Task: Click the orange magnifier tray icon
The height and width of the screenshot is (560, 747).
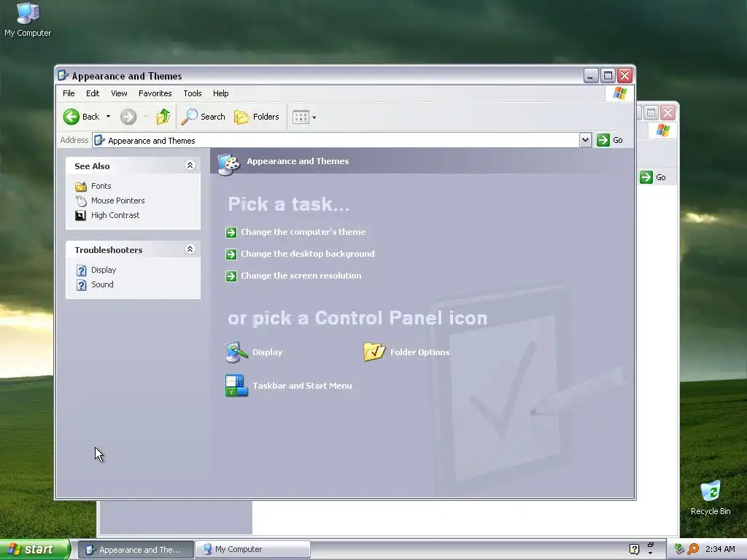Action: click(693, 549)
